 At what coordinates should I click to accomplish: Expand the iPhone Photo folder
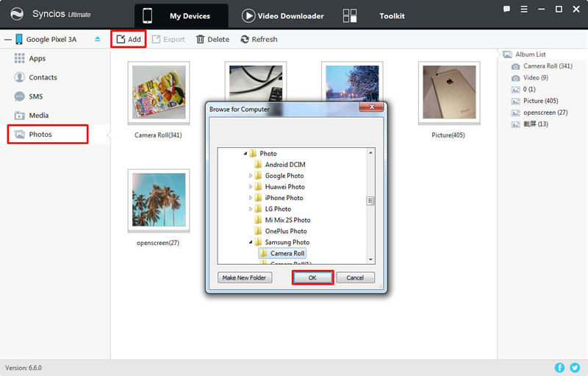[251, 198]
